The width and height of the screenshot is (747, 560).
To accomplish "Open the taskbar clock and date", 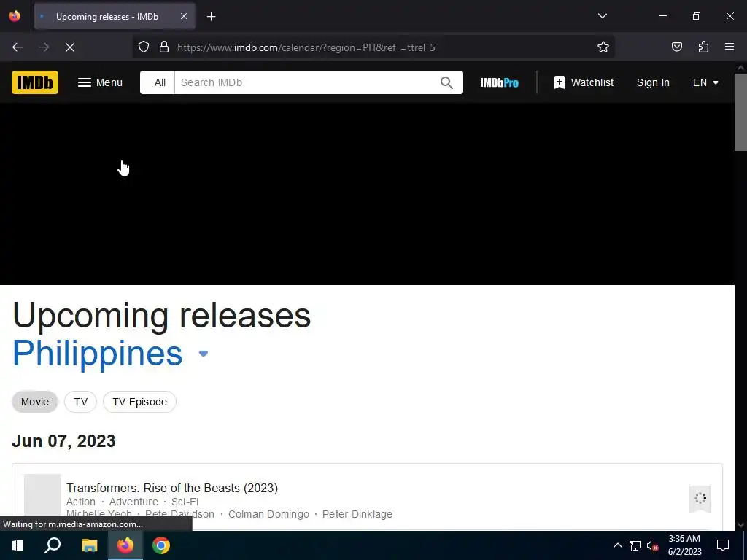I will pos(684,545).
